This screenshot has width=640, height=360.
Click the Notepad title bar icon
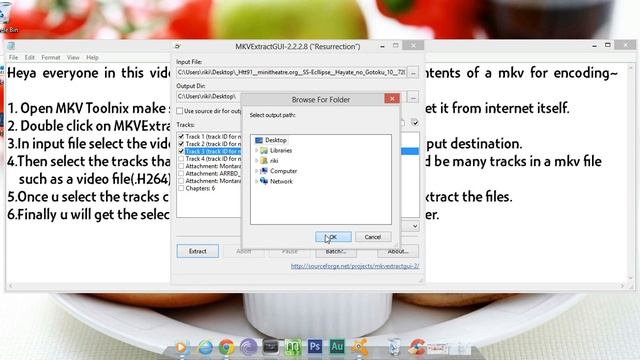11,46
